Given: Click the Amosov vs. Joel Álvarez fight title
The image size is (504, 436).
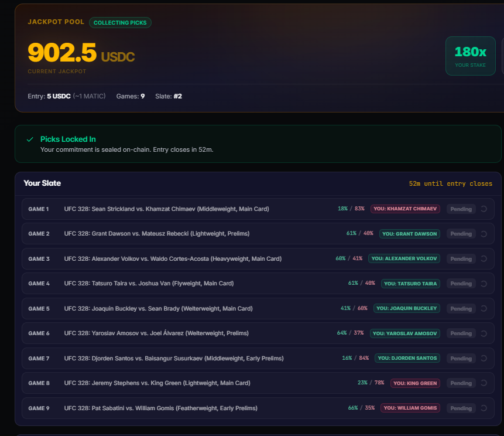Looking at the screenshot, I should click(156, 333).
